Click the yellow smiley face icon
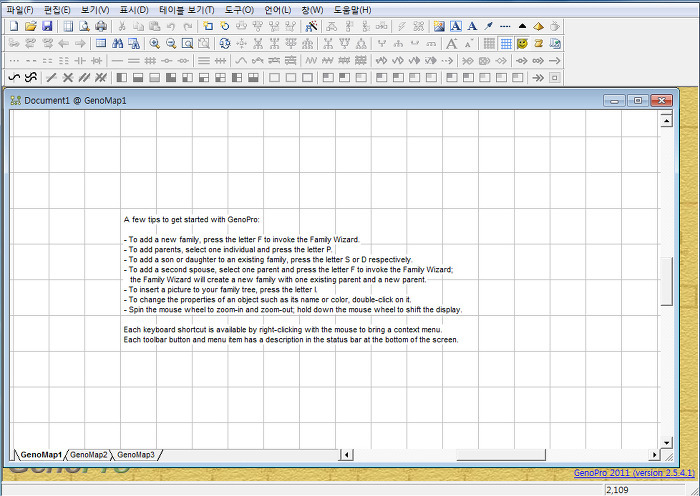This screenshot has height=496, width=700. [522, 43]
